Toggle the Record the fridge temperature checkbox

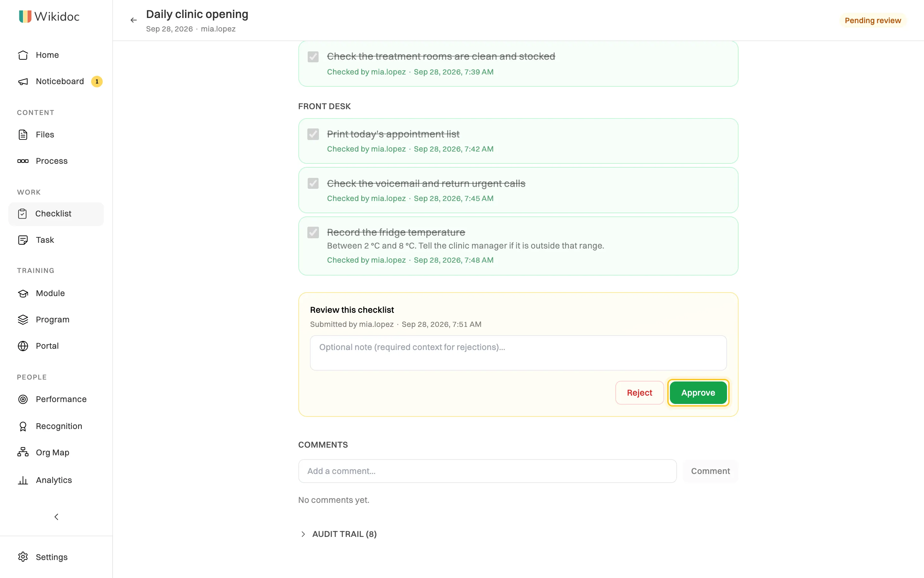click(313, 232)
